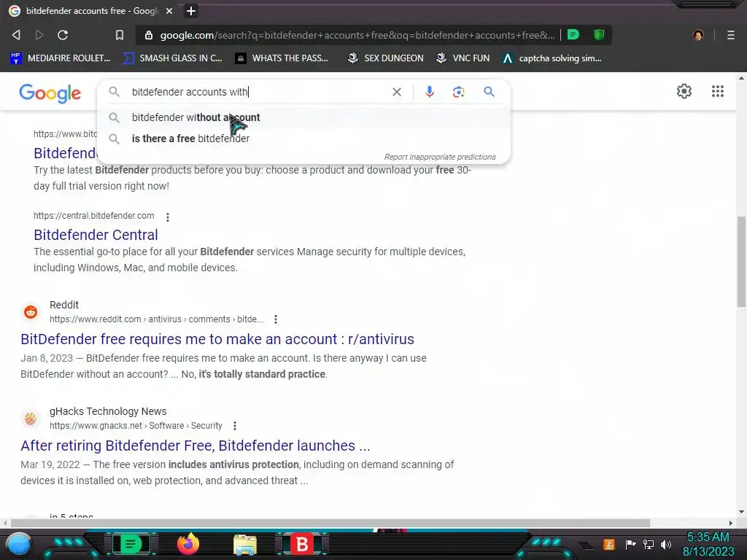
Task: Open Google quick settings gear
Action: tap(684, 91)
